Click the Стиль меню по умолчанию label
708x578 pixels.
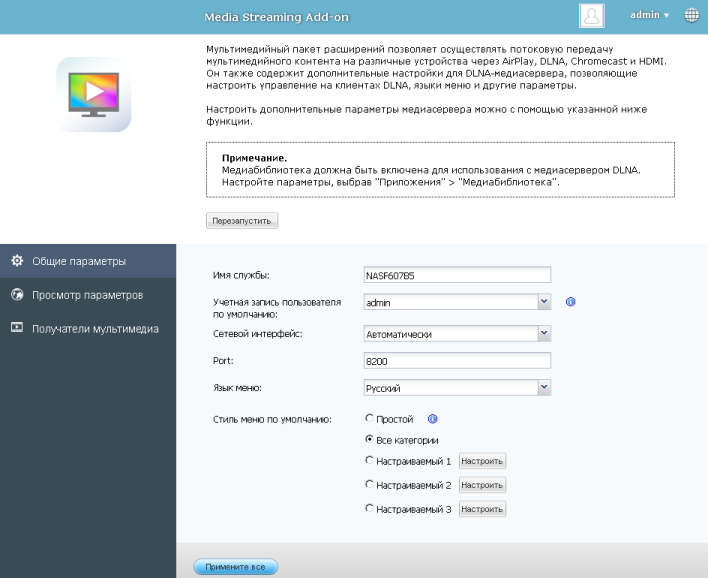coord(272,420)
